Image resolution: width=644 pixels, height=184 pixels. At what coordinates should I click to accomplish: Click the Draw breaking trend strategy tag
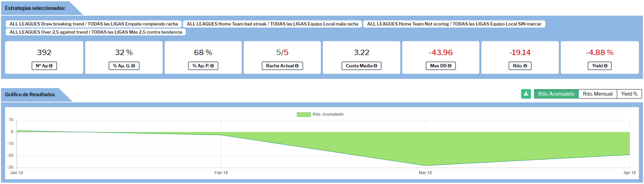tap(94, 24)
